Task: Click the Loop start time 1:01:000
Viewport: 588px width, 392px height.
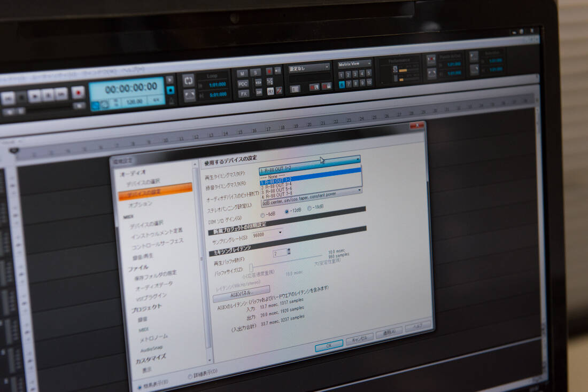Action: pyautogui.click(x=218, y=85)
